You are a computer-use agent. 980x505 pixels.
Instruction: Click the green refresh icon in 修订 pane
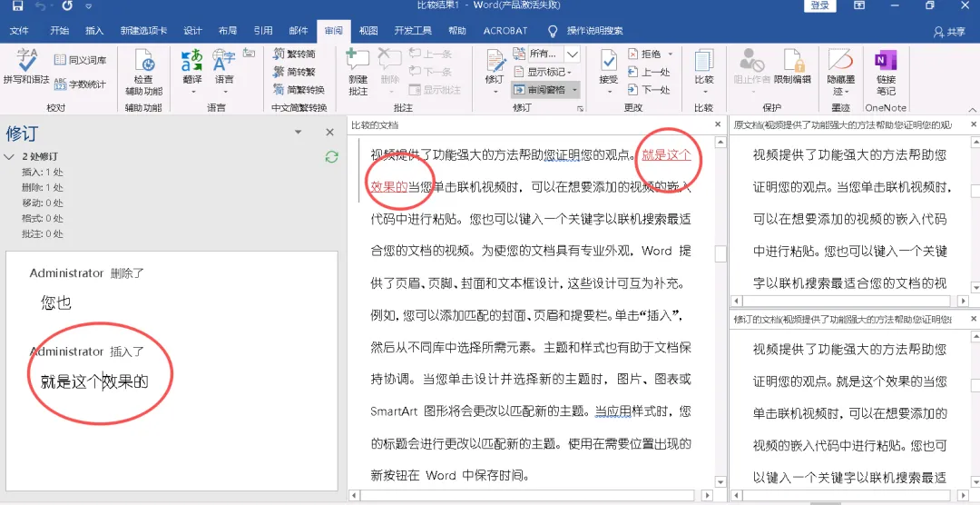click(x=331, y=157)
